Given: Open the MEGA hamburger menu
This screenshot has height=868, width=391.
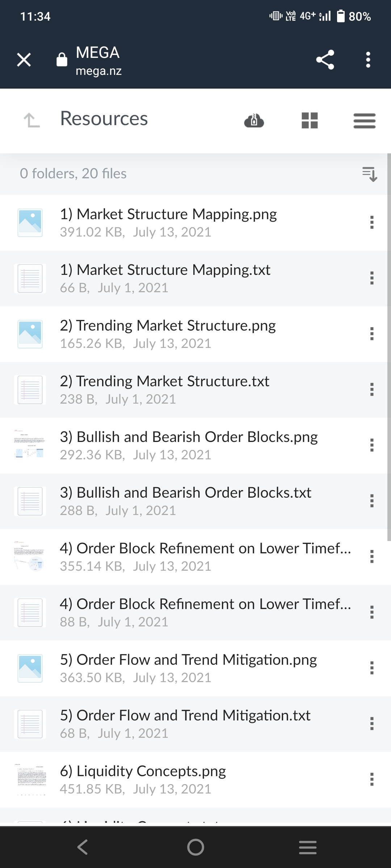Looking at the screenshot, I should pos(364,120).
